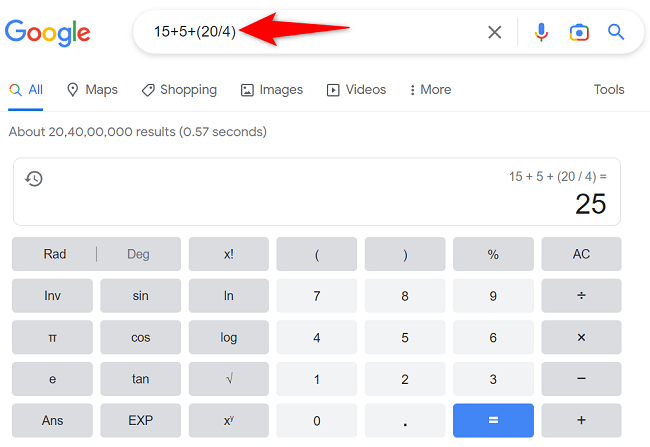Switch calculator to Rad mode
650x447 pixels.
coord(55,254)
